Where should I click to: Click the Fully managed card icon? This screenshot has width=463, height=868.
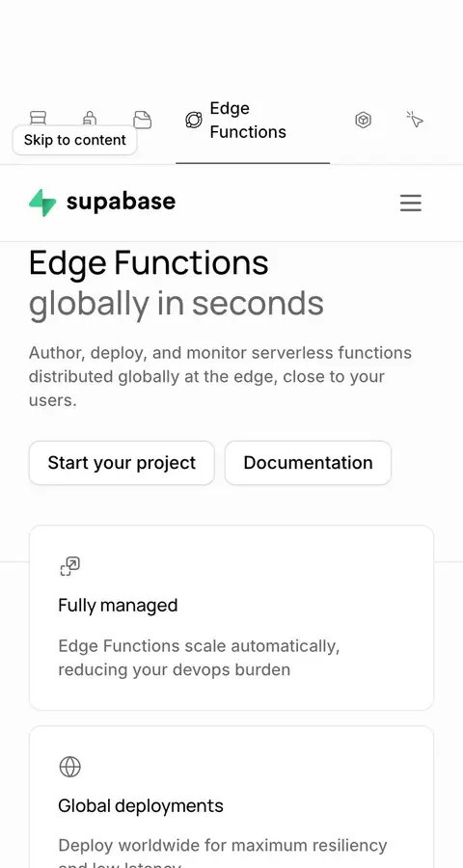pyautogui.click(x=69, y=567)
